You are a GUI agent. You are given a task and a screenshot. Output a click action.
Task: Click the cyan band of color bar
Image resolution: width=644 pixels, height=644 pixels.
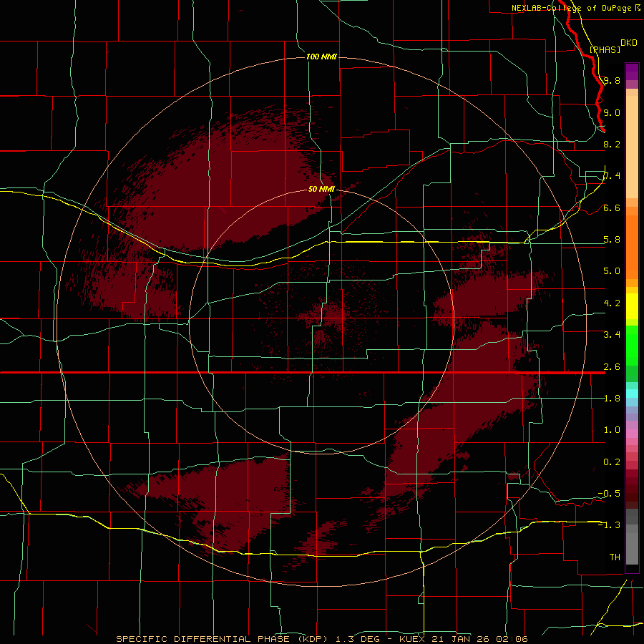[632, 394]
